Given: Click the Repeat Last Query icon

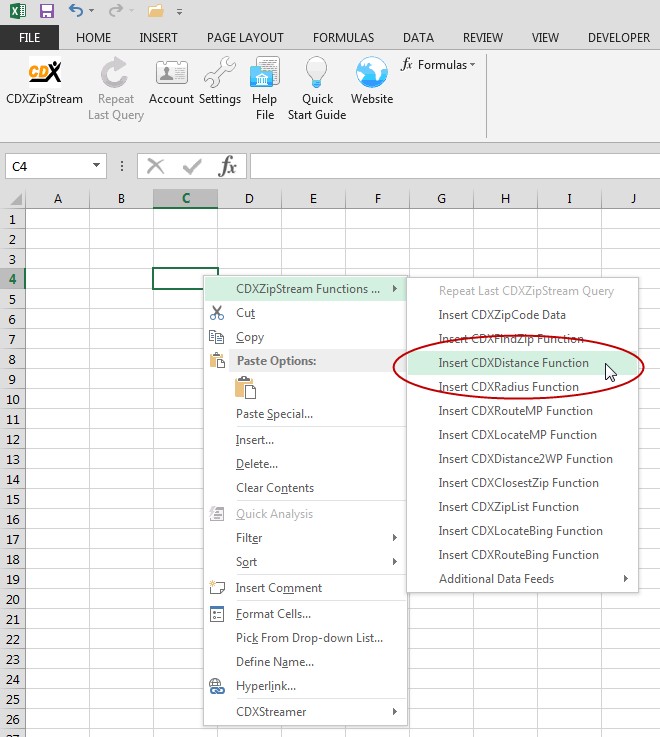Looking at the screenshot, I should (x=115, y=73).
